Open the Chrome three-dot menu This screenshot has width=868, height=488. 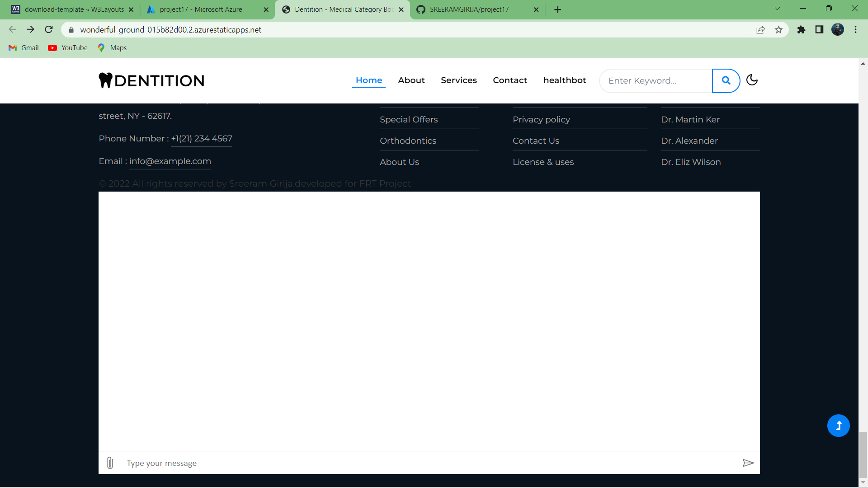(x=855, y=29)
